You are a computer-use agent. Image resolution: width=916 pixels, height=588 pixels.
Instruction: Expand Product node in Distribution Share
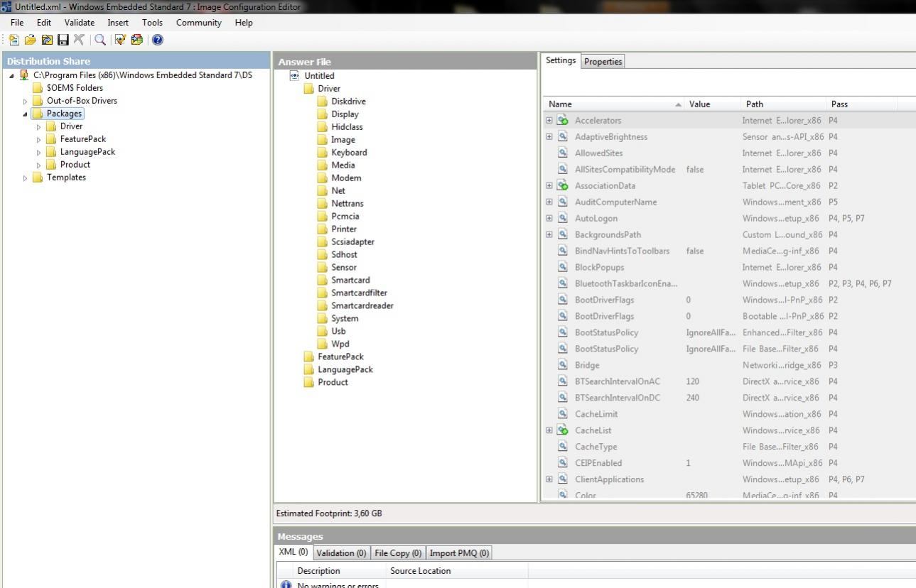tap(39, 165)
